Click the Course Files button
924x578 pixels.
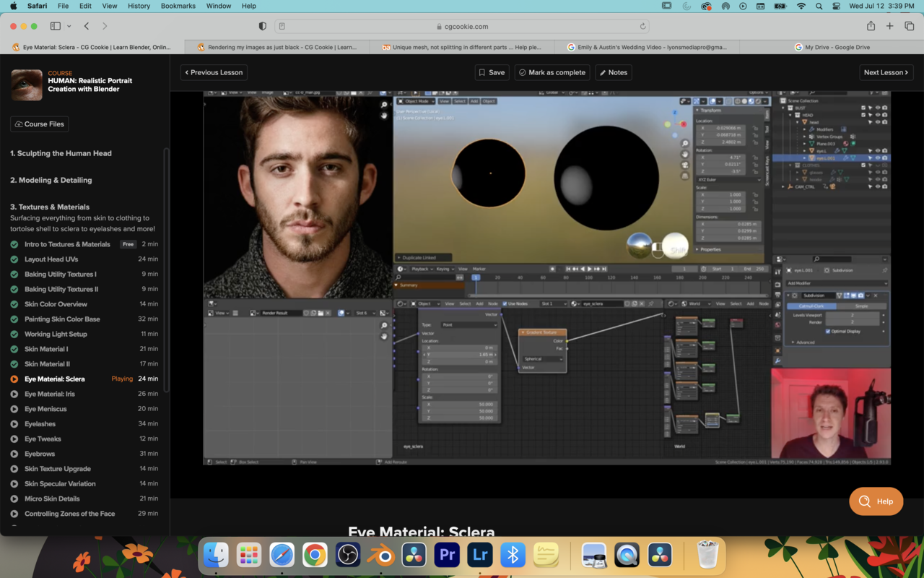point(40,124)
